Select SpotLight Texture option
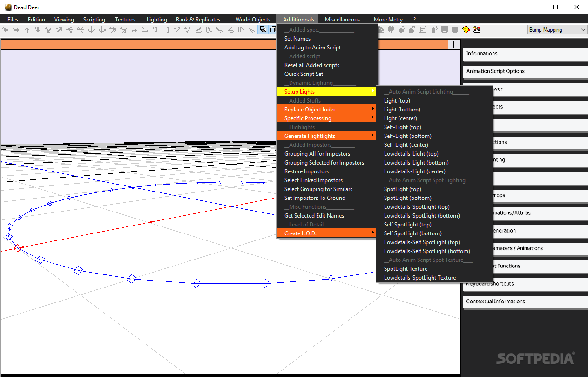This screenshot has height=377, width=588. [x=406, y=269]
